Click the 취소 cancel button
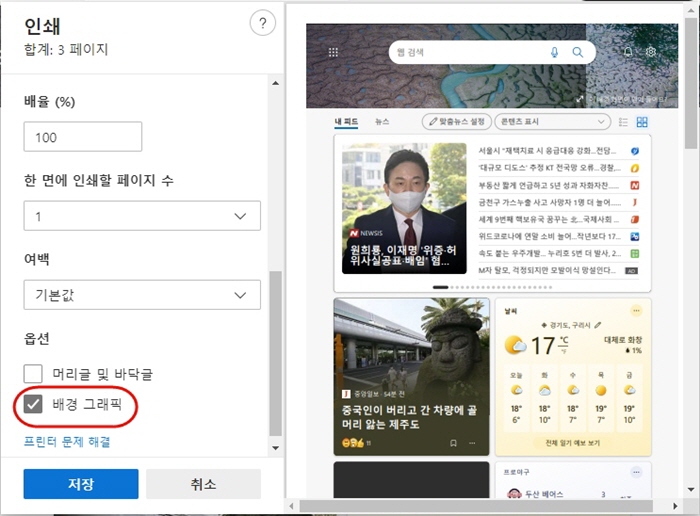Viewport: 700px width, 516px height. click(x=204, y=484)
